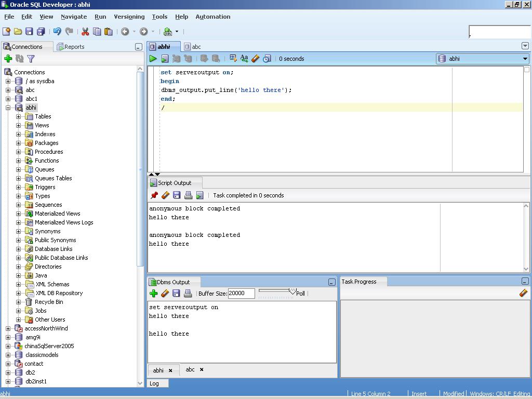Expand the Triggers node

point(18,187)
